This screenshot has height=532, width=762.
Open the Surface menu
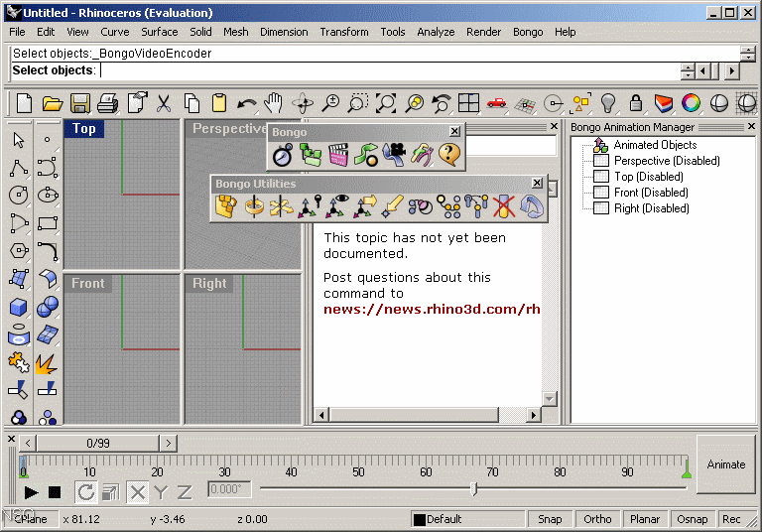coord(160,32)
